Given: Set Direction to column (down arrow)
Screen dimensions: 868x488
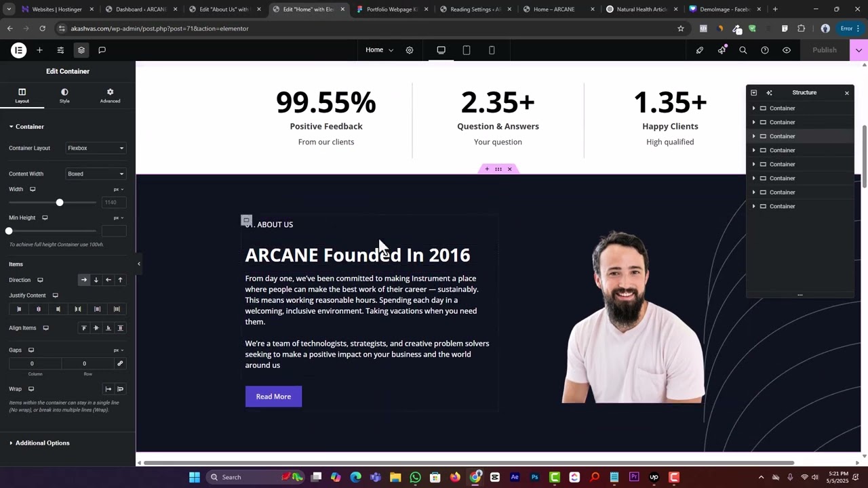Looking at the screenshot, I should point(96,280).
